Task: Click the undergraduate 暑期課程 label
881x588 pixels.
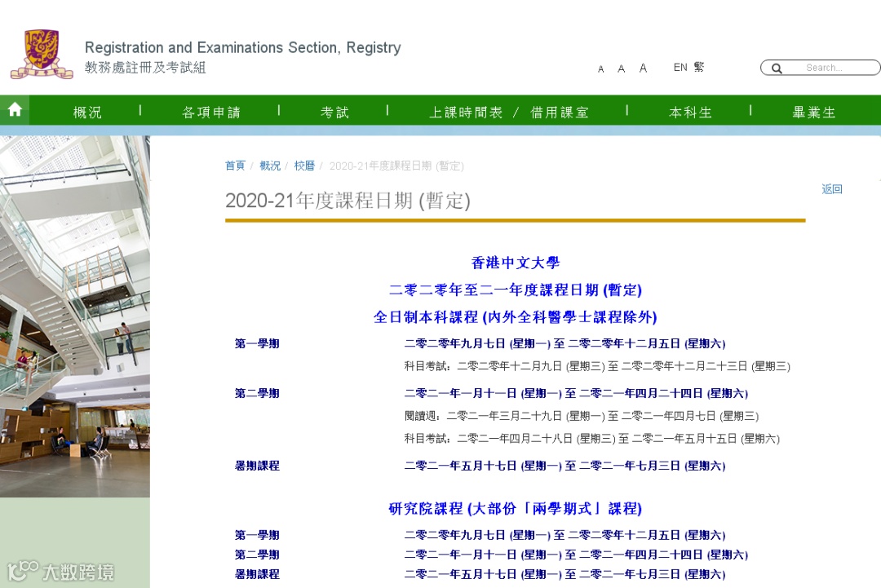Action: tap(257, 466)
